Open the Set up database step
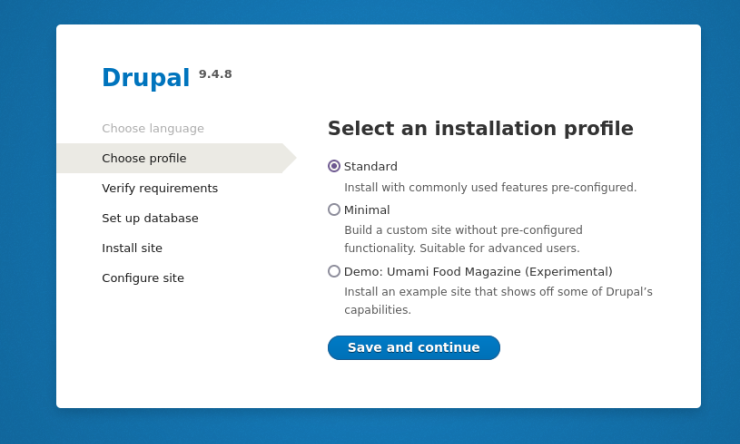740x444 pixels. (x=150, y=218)
